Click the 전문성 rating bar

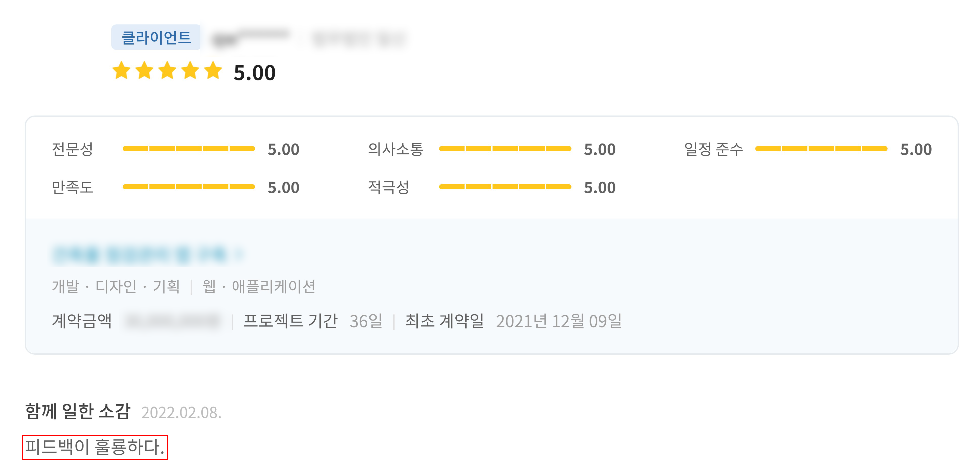click(189, 149)
